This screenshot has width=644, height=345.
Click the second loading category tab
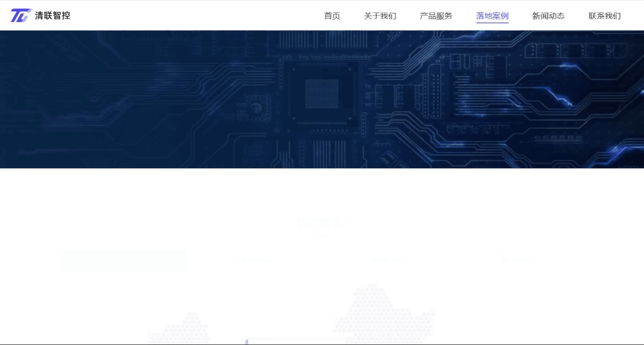coord(254,259)
